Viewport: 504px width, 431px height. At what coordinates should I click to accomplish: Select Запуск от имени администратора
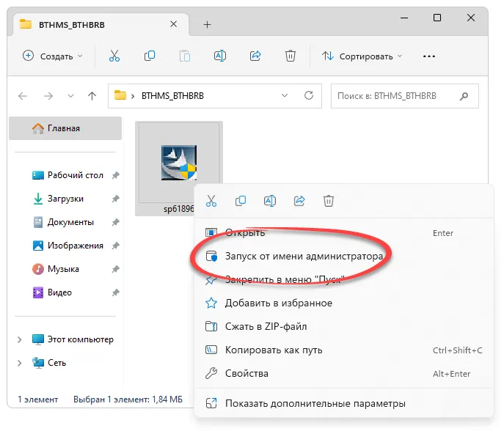pyautogui.click(x=344, y=256)
